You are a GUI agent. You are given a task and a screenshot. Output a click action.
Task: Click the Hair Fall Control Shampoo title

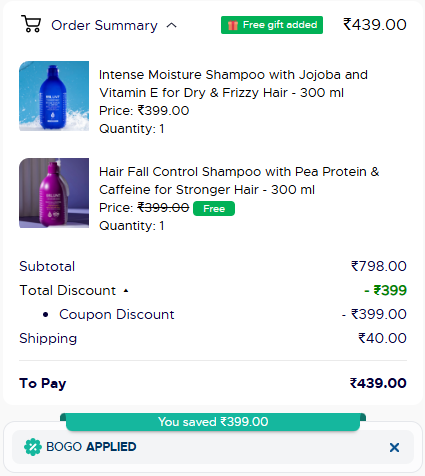(239, 181)
